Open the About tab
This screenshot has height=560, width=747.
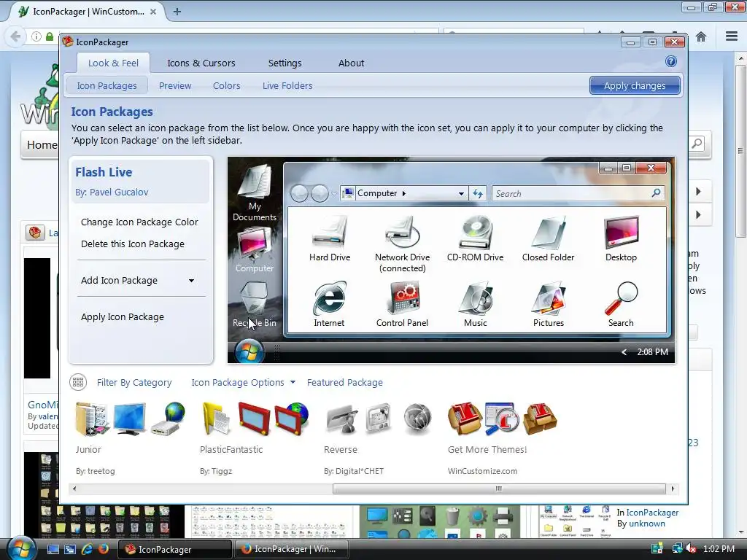tap(351, 63)
